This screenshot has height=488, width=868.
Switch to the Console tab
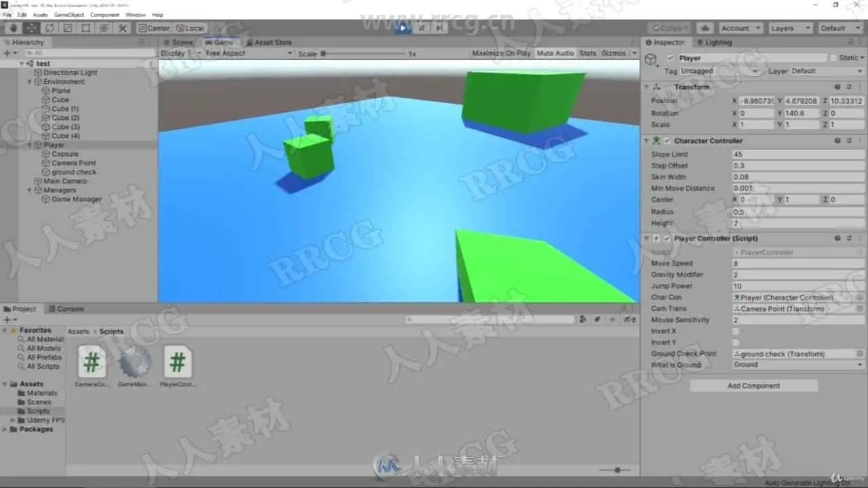pyautogui.click(x=66, y=309)
